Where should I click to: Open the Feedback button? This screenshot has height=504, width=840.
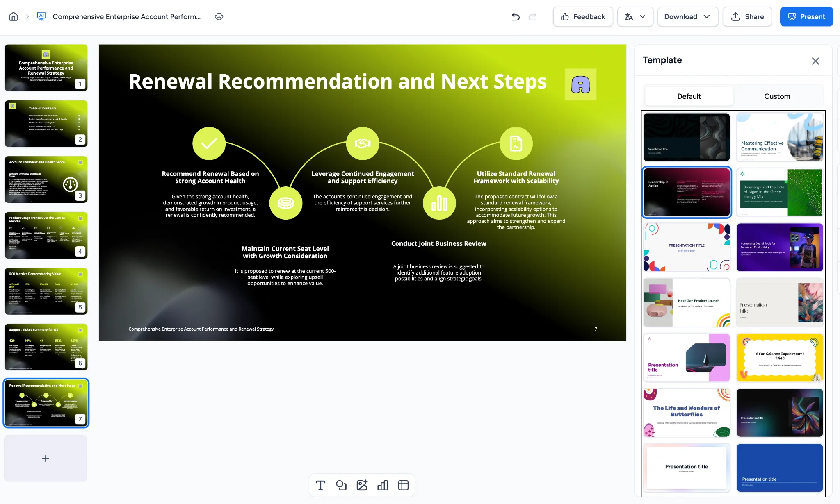(x=583, y=16)
